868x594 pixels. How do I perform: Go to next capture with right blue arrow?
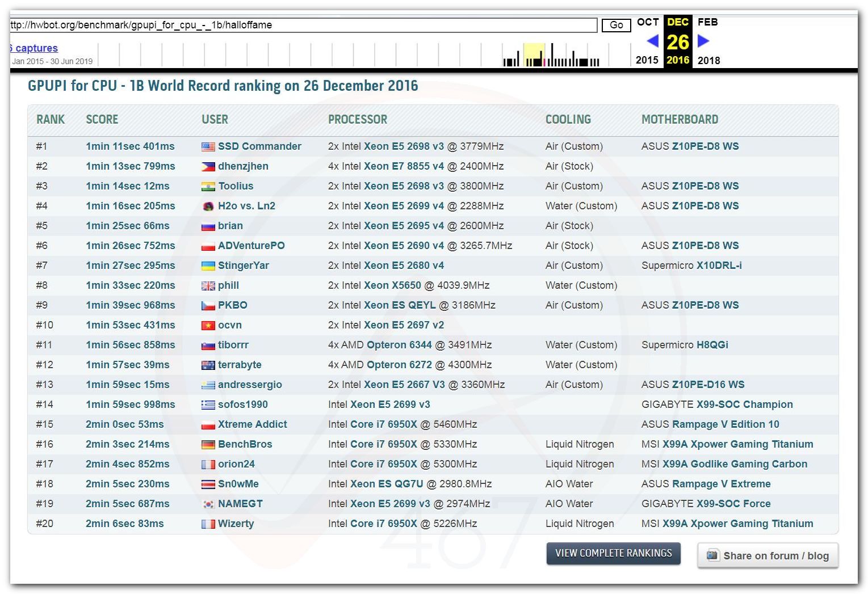coord(703,41)
